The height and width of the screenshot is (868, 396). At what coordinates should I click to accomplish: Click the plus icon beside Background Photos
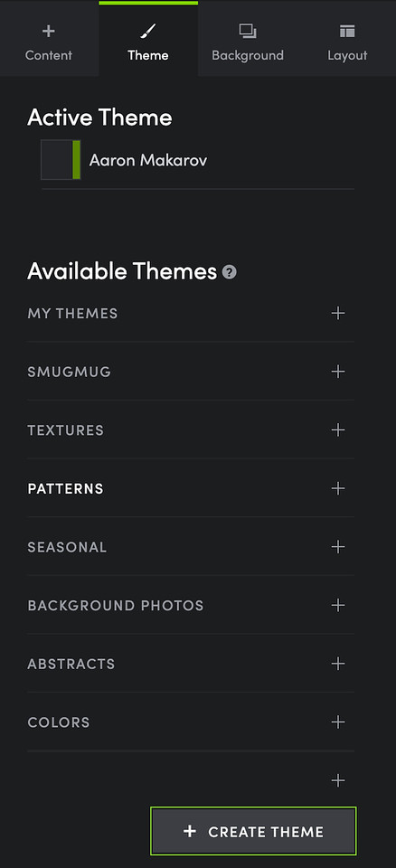pos(338,605)
